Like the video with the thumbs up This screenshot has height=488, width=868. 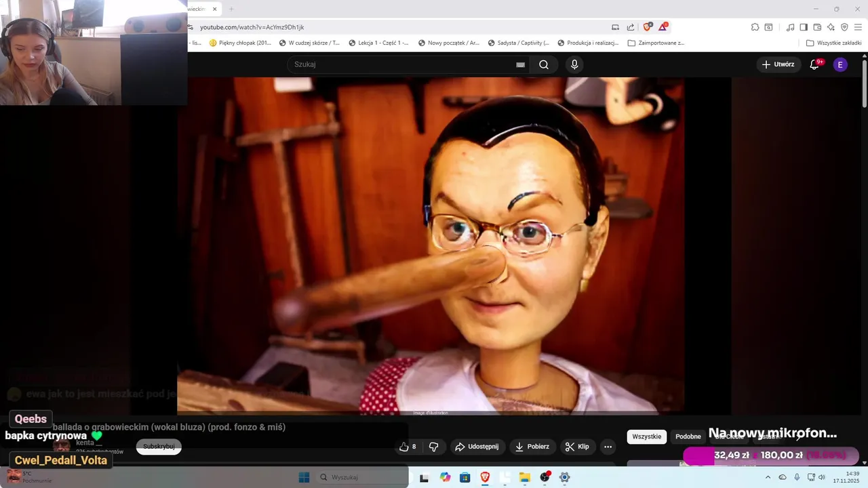[x=408, y=447]
